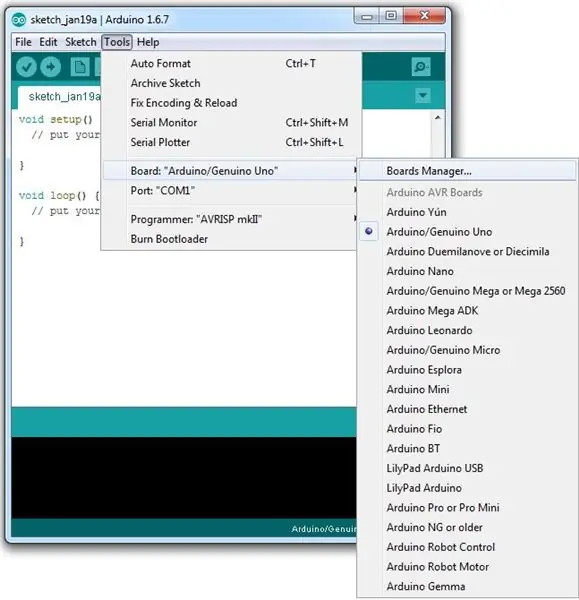Select Arduino NG or older board
Screen dimensions: 579x600
tap(467, 527)
